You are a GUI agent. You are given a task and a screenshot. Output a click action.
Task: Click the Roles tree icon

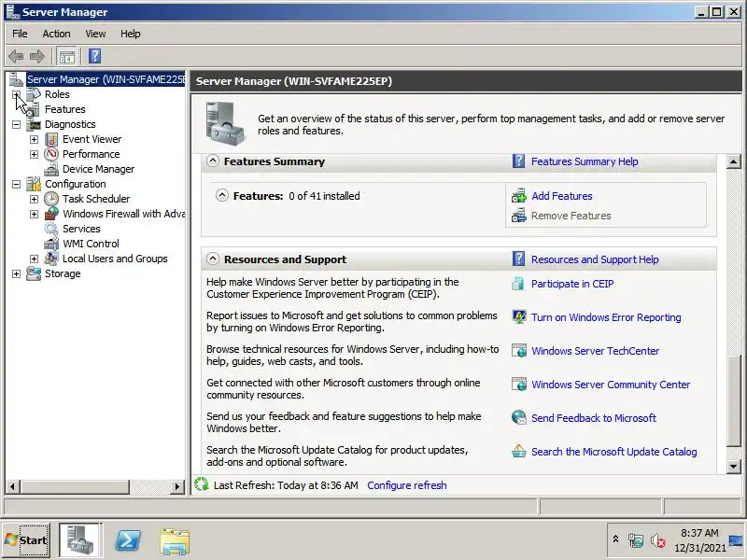pos(34,94)
